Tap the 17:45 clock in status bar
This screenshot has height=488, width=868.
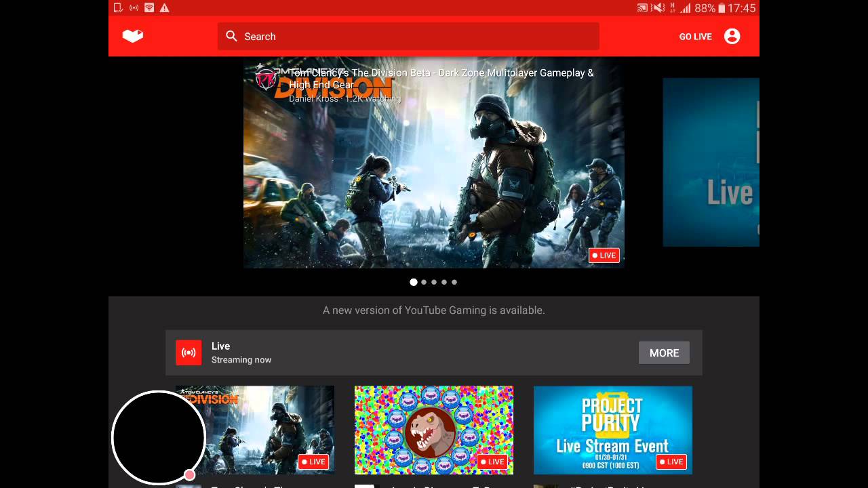[742, 8]
